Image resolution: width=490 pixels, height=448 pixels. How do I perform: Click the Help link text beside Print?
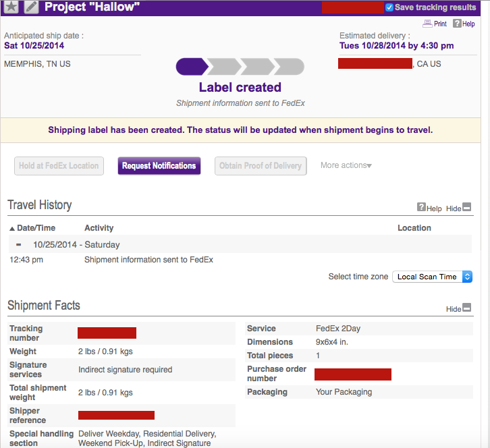pyautogui.click(x=468, y=24)
